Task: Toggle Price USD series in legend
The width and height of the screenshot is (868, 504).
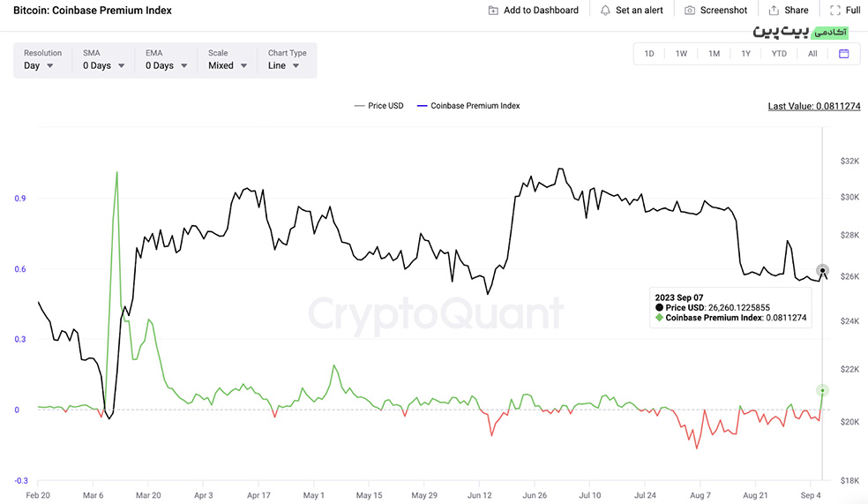Action: coord(379,106)
